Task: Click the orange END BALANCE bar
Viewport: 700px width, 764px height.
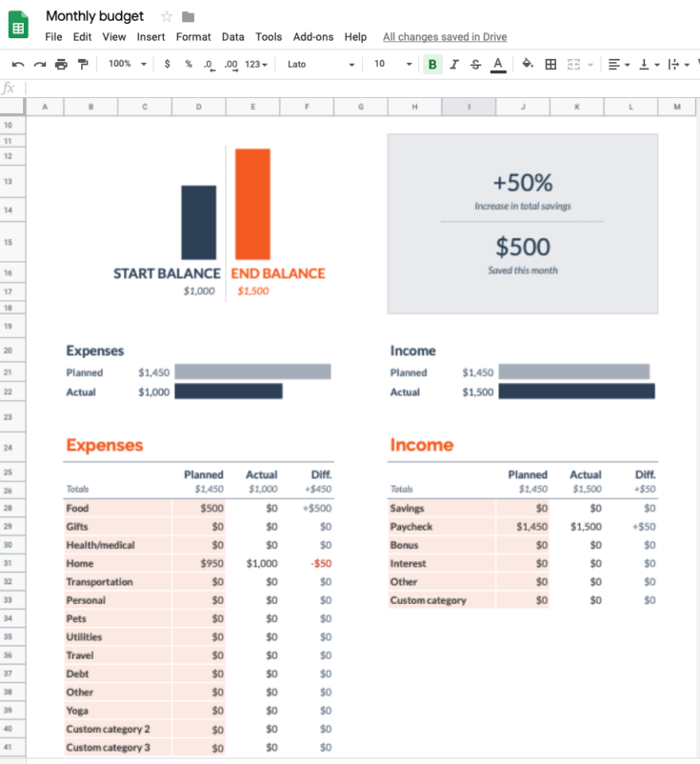Action: pos(252,204)
